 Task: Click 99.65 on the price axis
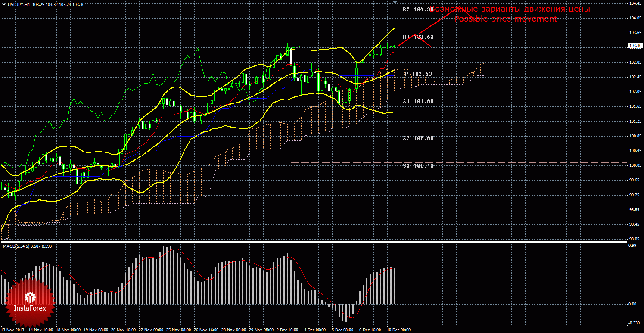(635, 181)
